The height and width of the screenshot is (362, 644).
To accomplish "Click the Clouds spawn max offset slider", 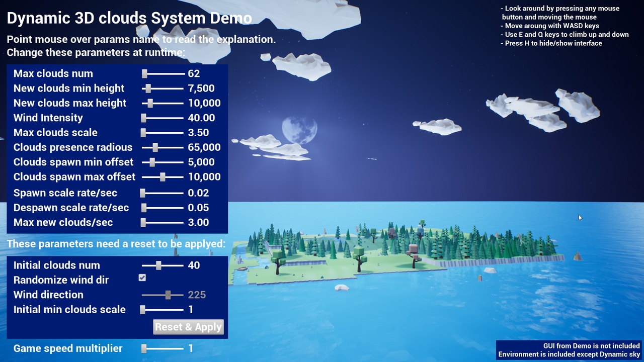I will [163, 177].
